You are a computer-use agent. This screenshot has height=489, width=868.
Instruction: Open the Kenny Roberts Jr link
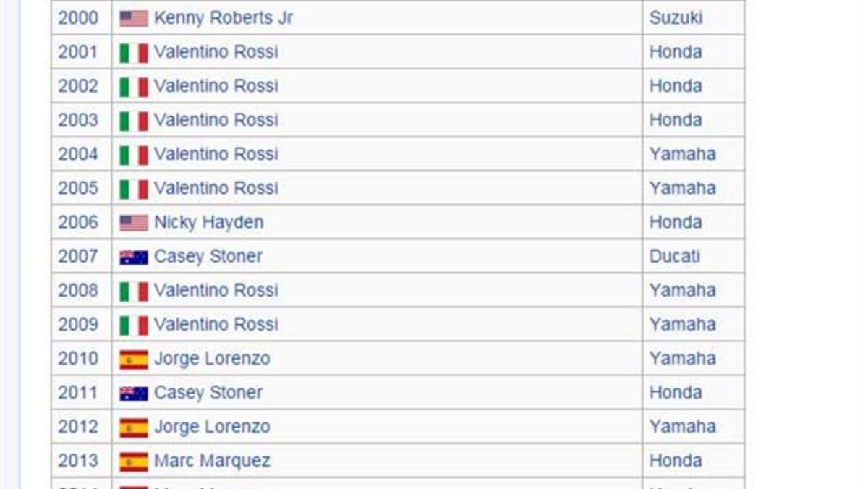coord(223,18)
